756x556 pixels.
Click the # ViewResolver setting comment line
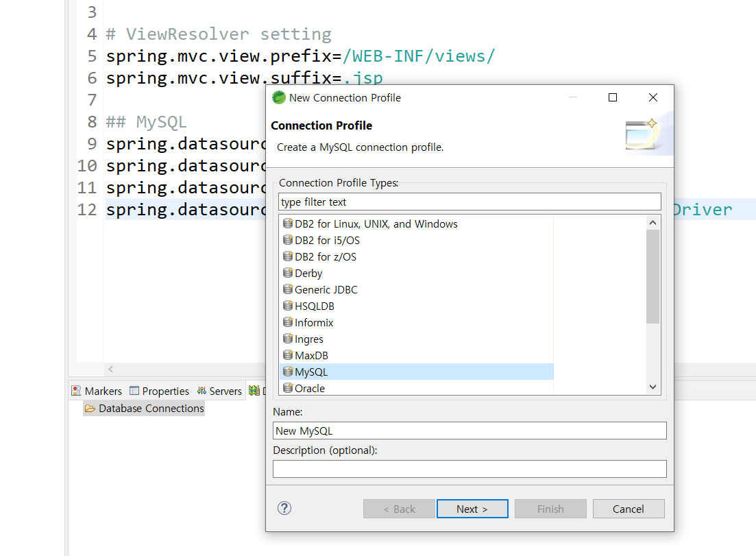pos(219,34)
